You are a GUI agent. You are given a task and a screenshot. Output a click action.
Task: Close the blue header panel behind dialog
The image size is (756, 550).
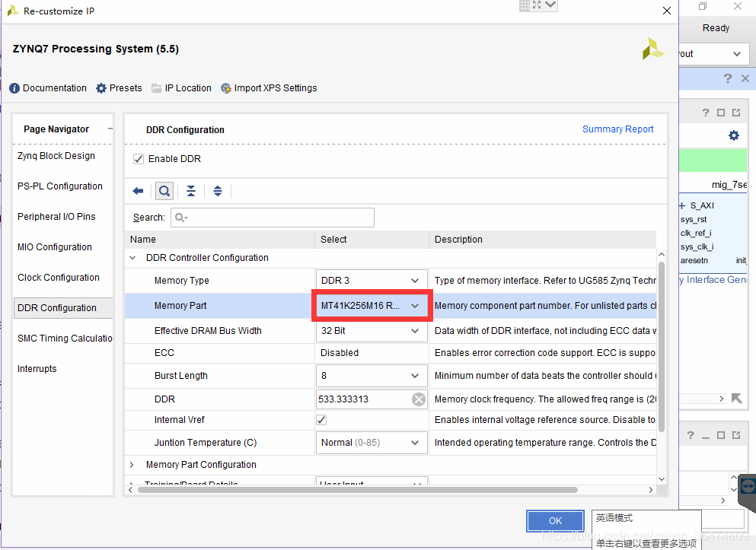745,78
